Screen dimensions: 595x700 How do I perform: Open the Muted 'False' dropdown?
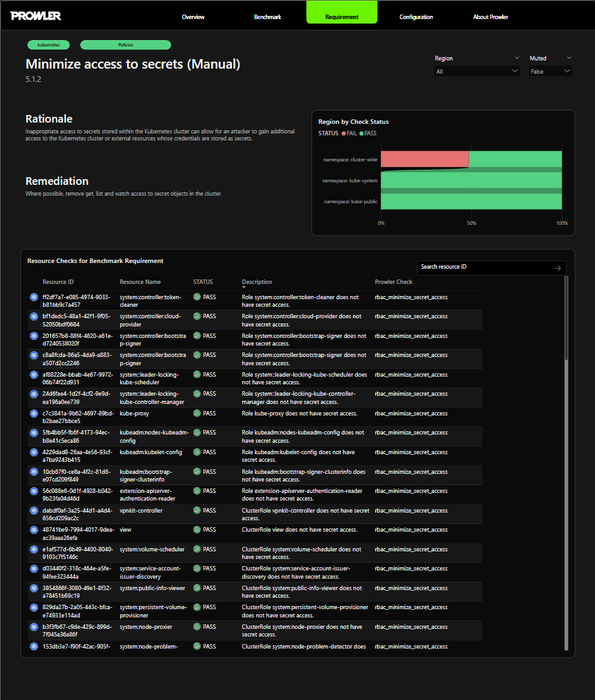tap(551, 71)
